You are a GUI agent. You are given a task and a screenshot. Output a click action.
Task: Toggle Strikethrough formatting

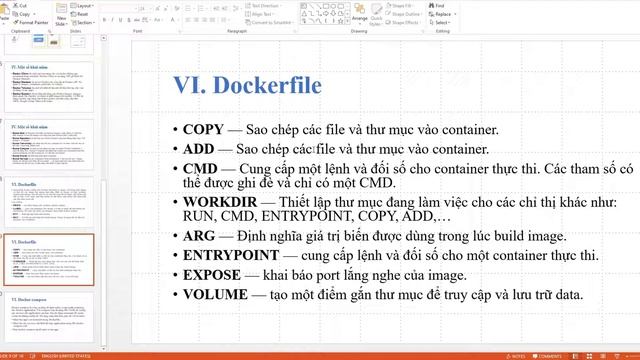(137, 20)
